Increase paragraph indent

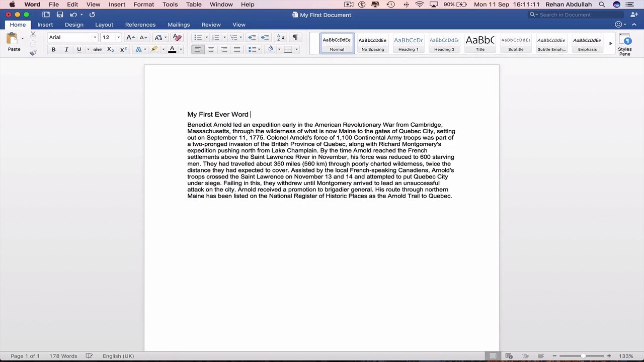point(265,37)
